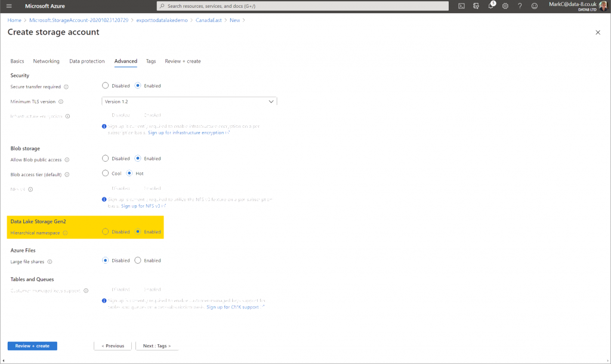Switch to the Tags tab
Image resolution: width=611 pixels, height=364 pixels.
(151, 61)
